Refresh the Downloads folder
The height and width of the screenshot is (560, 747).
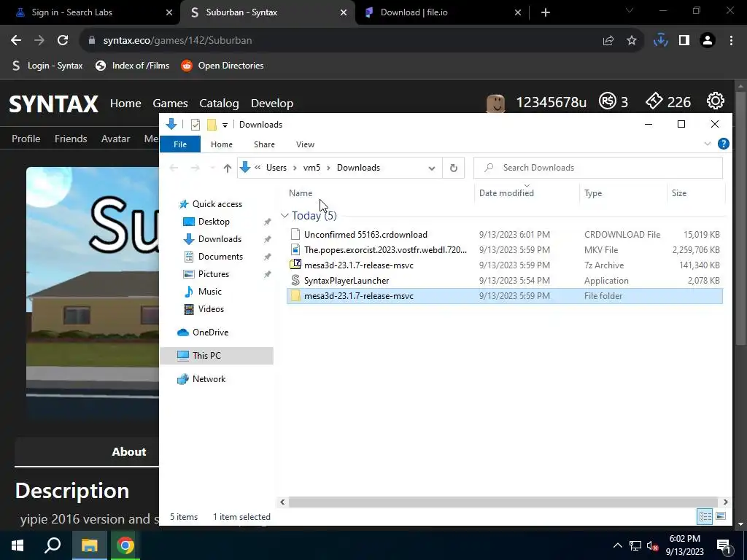(454, 168)
